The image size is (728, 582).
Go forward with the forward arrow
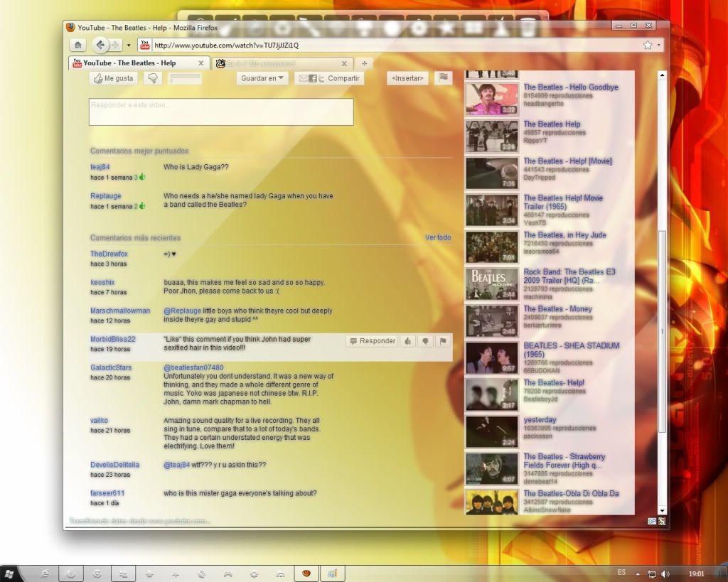coord(114,45)
